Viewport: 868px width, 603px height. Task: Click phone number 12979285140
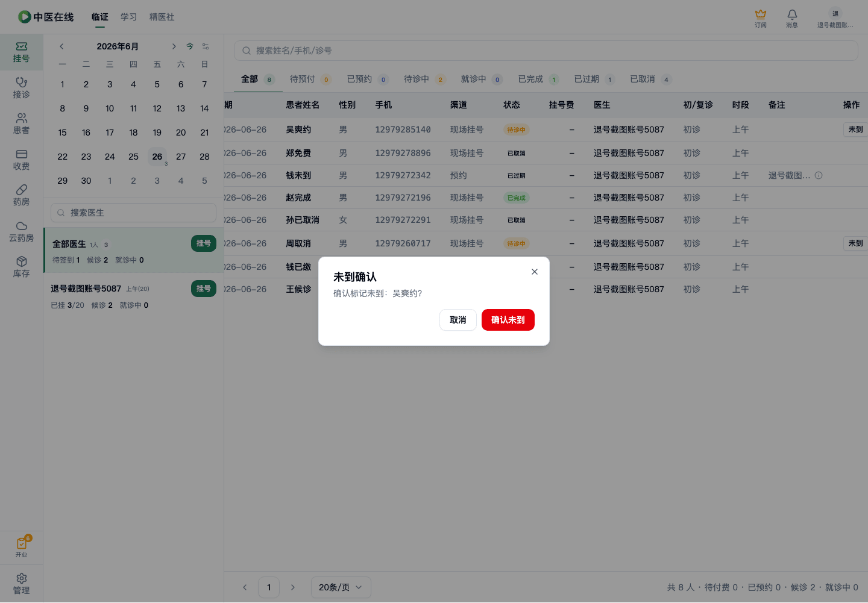(403, 130)
